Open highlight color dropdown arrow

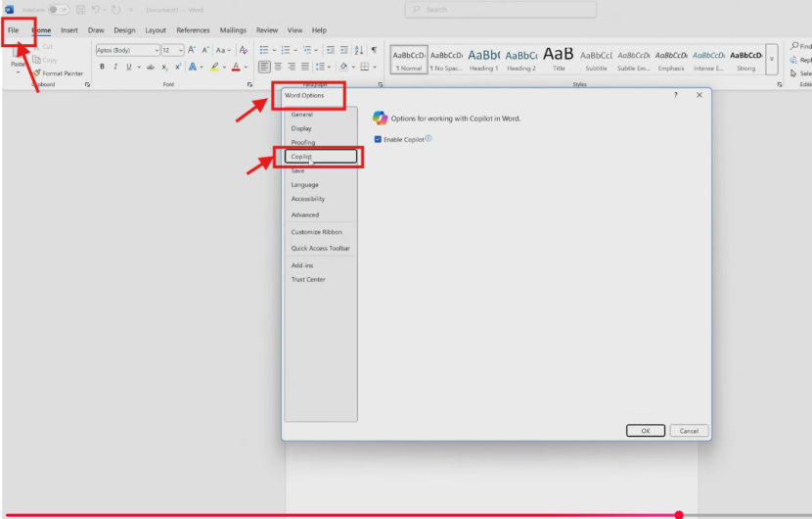(224, 67)
